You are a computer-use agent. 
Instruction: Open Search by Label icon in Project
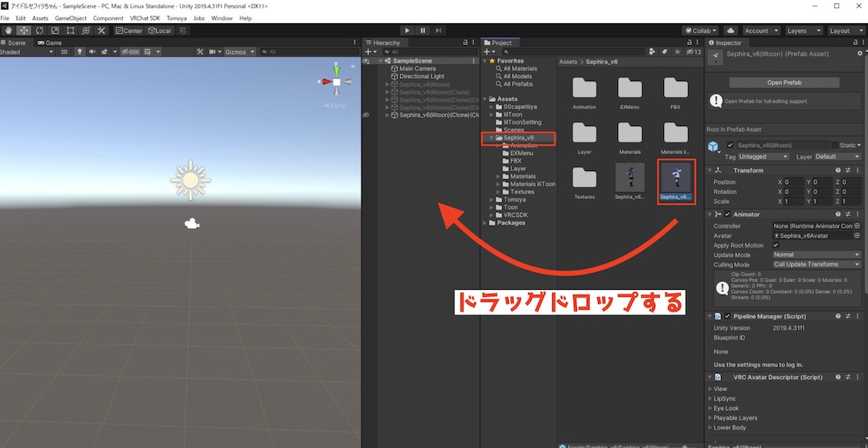click(665, 51)
